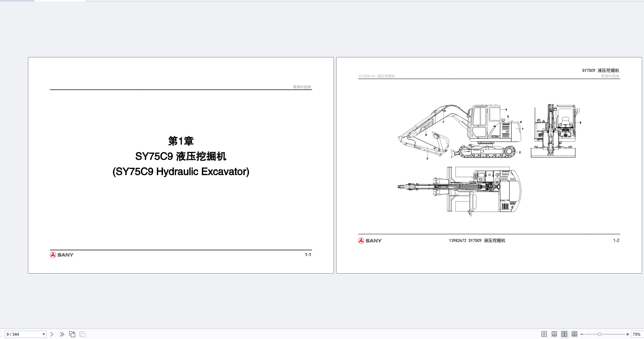Switch to single page view
644x339 pixels.
[544, 334]
